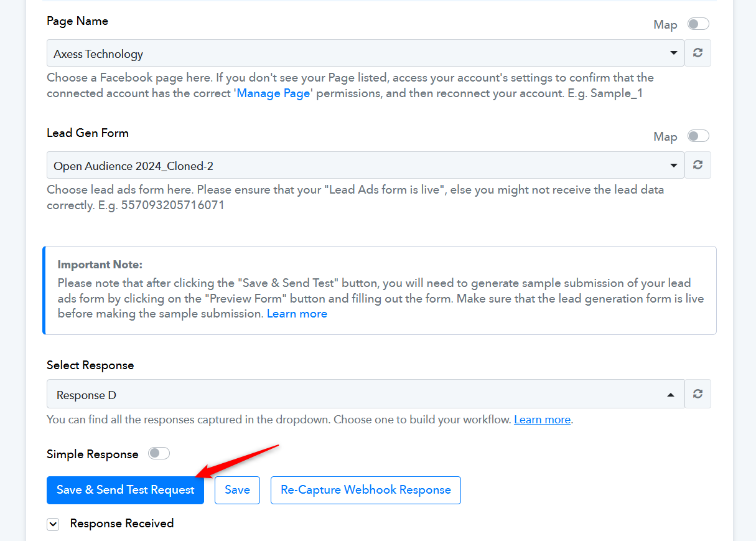Click the Page Name dropdown arrow
Screen dimensions: 756x541
click(x=673, y=54)
